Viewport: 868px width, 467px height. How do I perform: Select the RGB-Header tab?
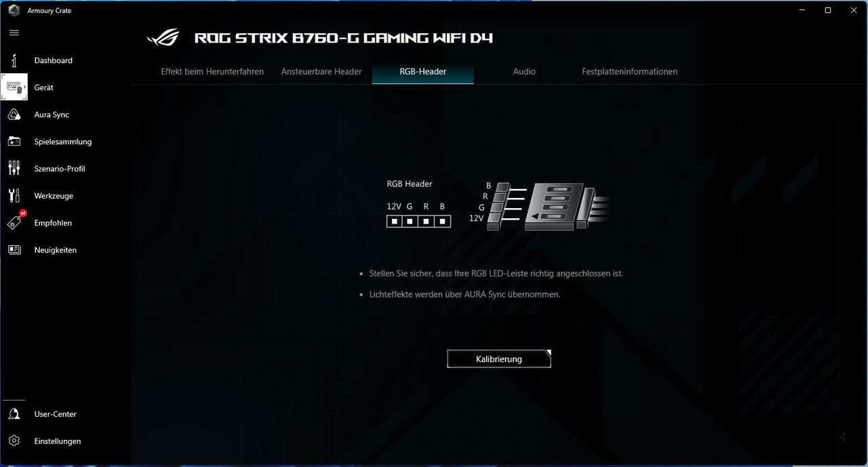(x=423, y=71)
